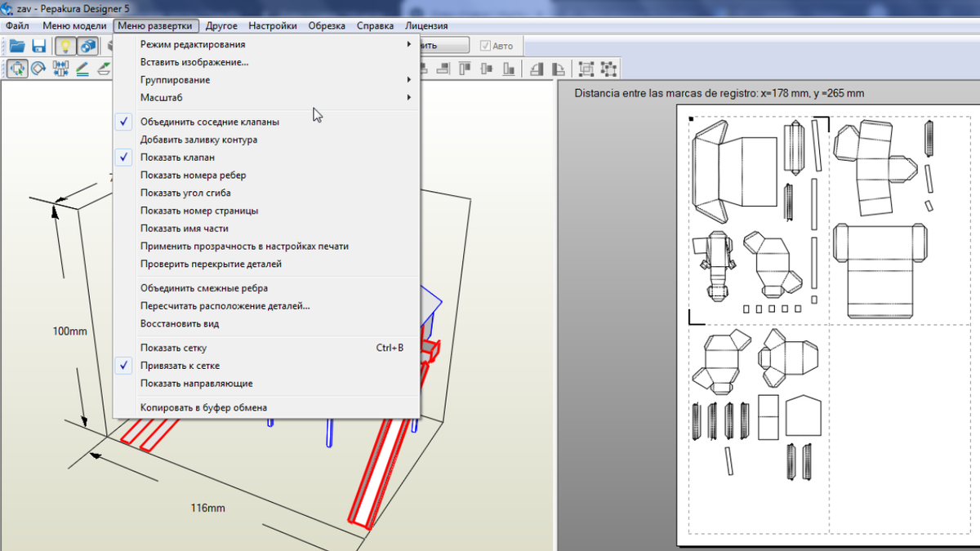Click the 116mm width dimension label

point(207,509)
